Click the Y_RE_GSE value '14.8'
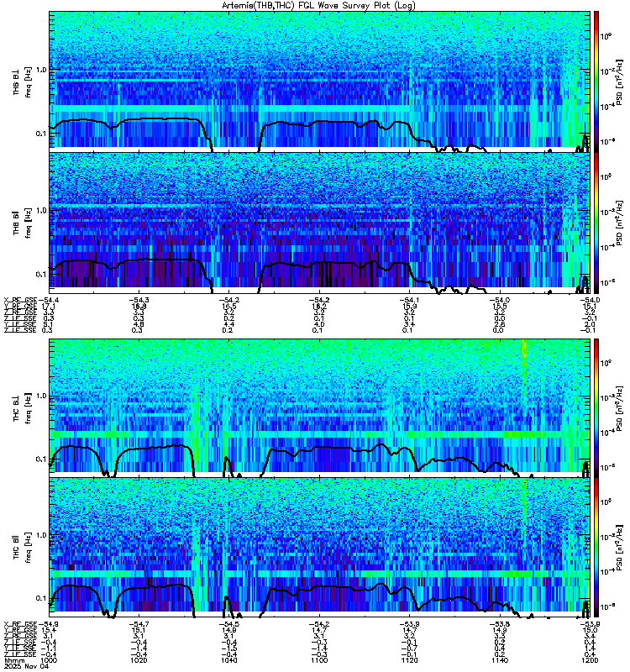This screenshot has width=630, height=672. [x=228, y=631]
